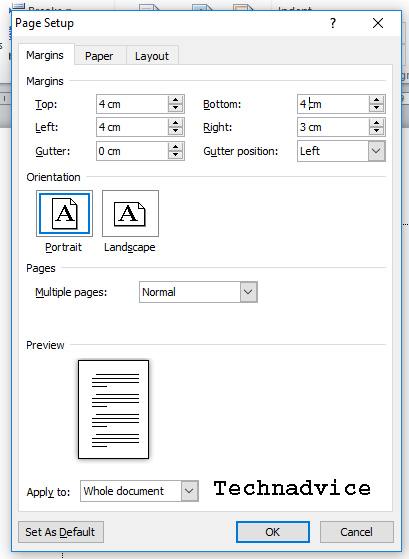Click the Multiple pages label

pos(71,292)
